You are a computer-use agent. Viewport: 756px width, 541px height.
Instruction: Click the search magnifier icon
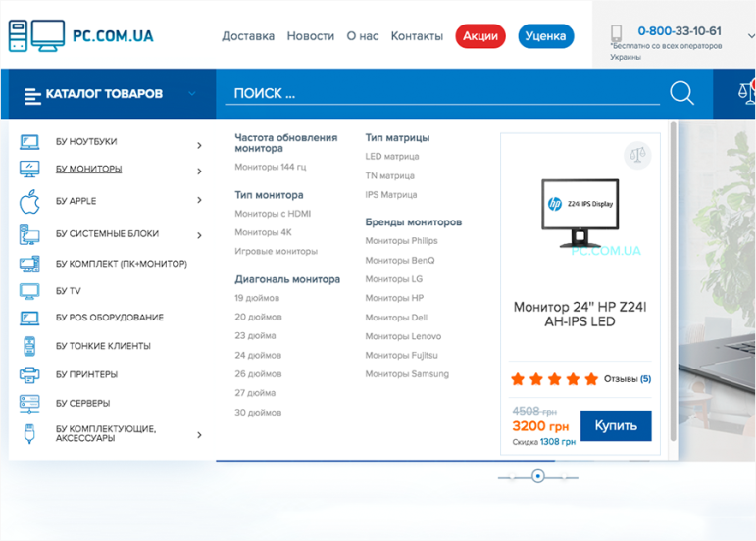(681, 93)
